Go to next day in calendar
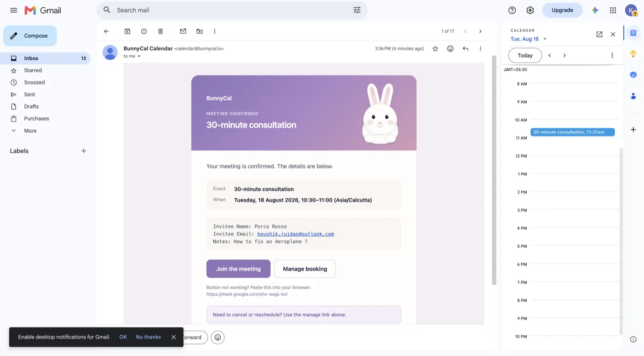The image size is (644, 356). [564, 55]
